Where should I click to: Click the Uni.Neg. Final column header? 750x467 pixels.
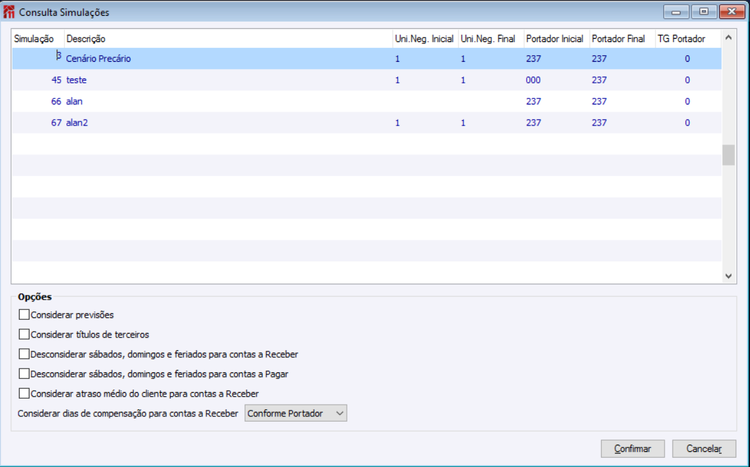point(491,39)
